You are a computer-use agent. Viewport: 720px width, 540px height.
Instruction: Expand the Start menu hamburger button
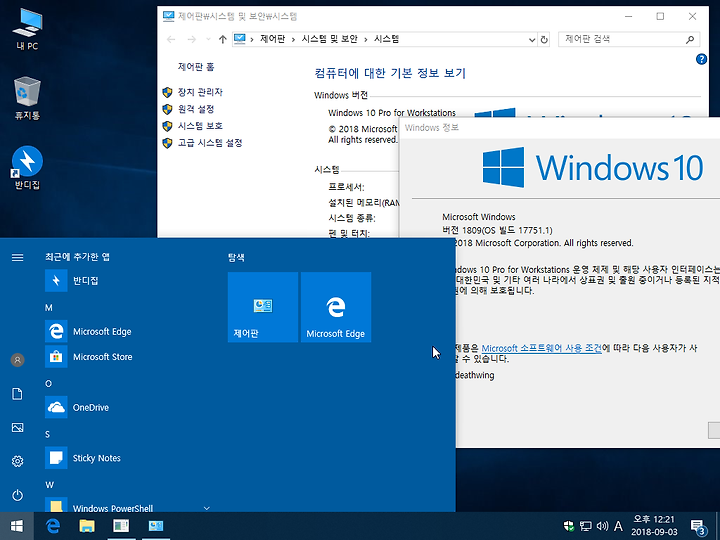(17, 258)
